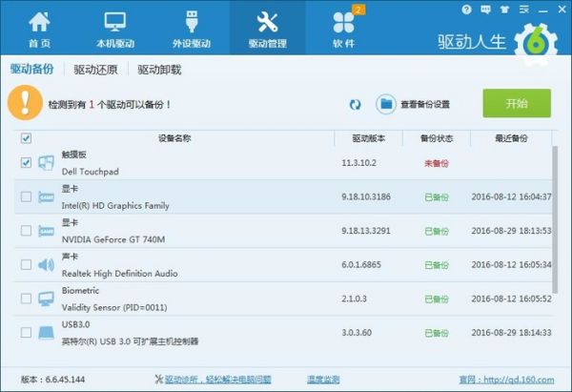Image resolution: width=572 pixels, height=392 pixels.
Task: Click the device list vertical scrollbar
Action: click(556, 219)
